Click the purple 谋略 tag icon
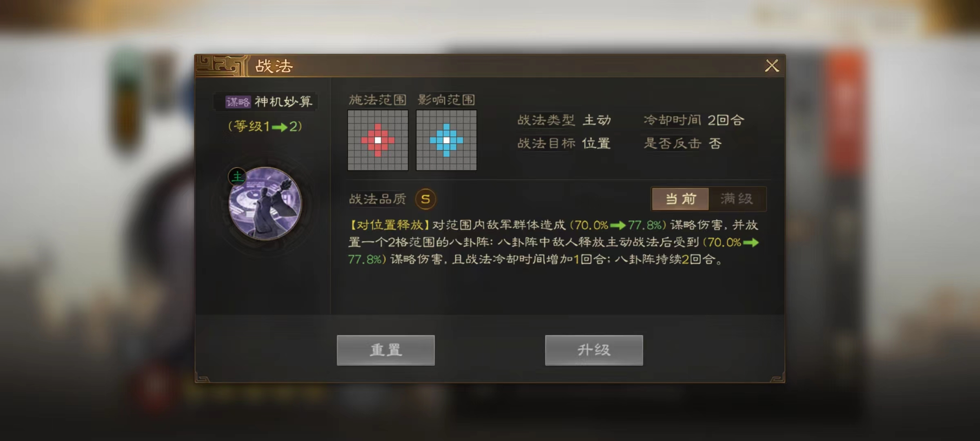This screenshot has height=441, width=980. (238, 102)
